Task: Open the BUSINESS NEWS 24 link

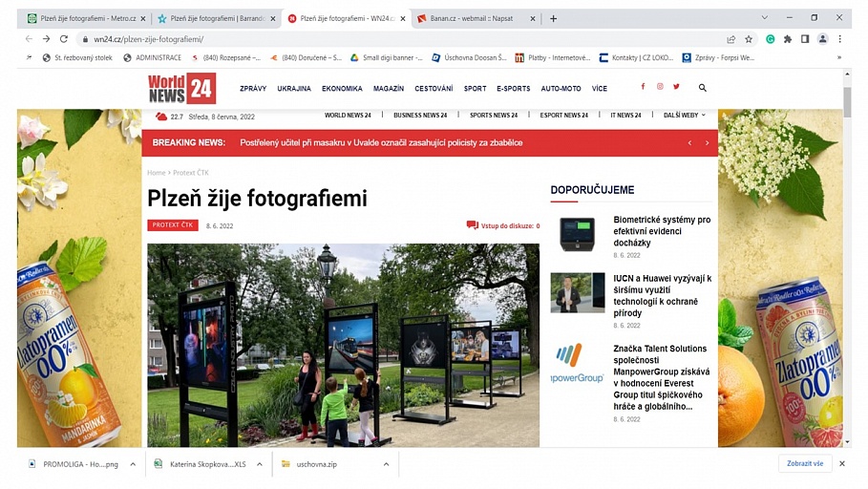Action: (x=420, y=116)
